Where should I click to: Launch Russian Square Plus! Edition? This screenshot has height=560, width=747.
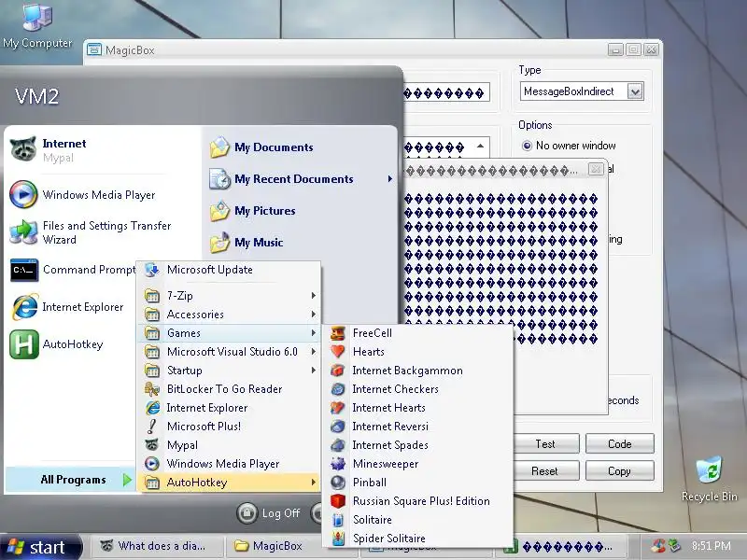point(417,501)
